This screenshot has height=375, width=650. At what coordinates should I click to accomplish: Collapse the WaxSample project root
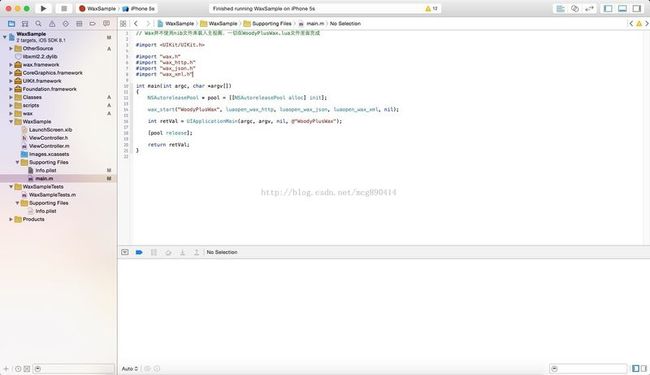pos(5,37)
